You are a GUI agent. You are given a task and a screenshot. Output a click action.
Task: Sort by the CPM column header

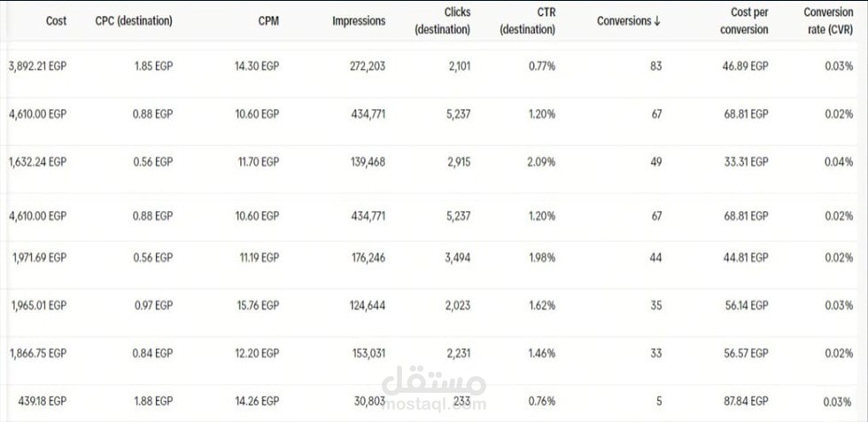click(268, 21)
